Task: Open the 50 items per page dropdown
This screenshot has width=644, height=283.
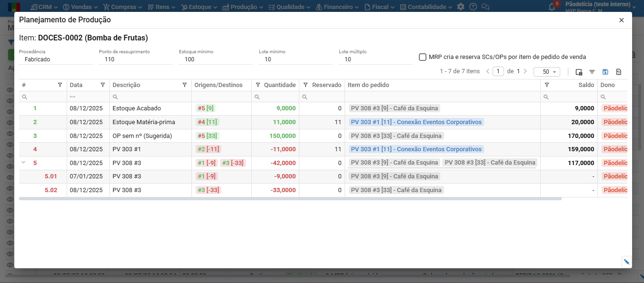Action: tap(546, 72)
